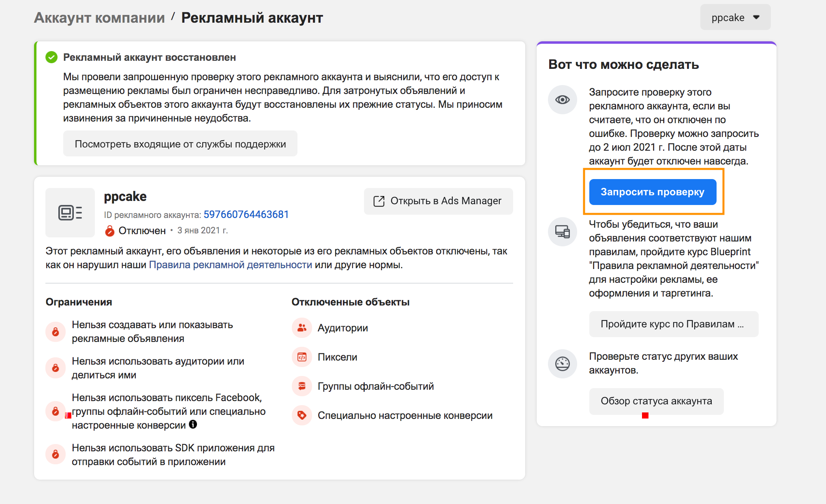Screen dimensions: 826x504
Task: Go to Аккаунт компании breadcrumb
Action: [99, 18]
